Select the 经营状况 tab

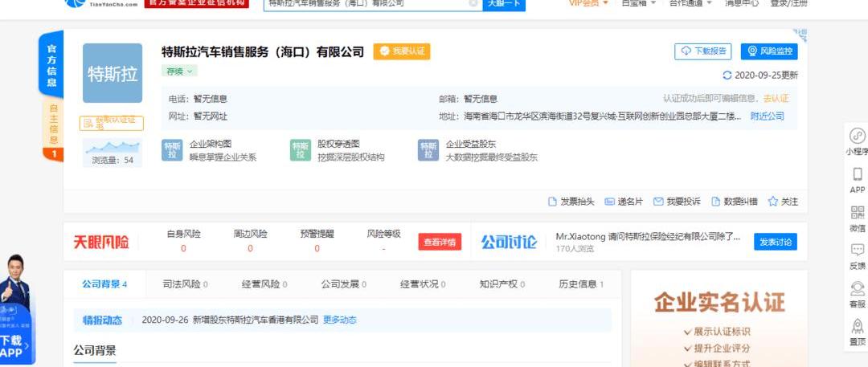click(x=423, y=284)
